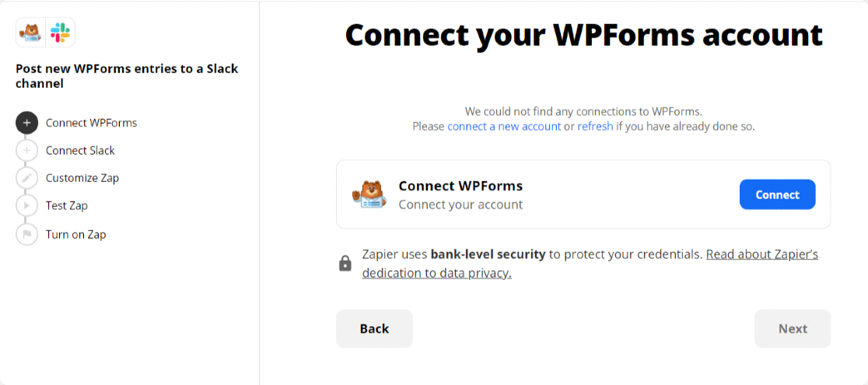Viewport: 868px width, 385px height.
Task: Follow the "connect a new account" link
Action: [x=504, y=126]
